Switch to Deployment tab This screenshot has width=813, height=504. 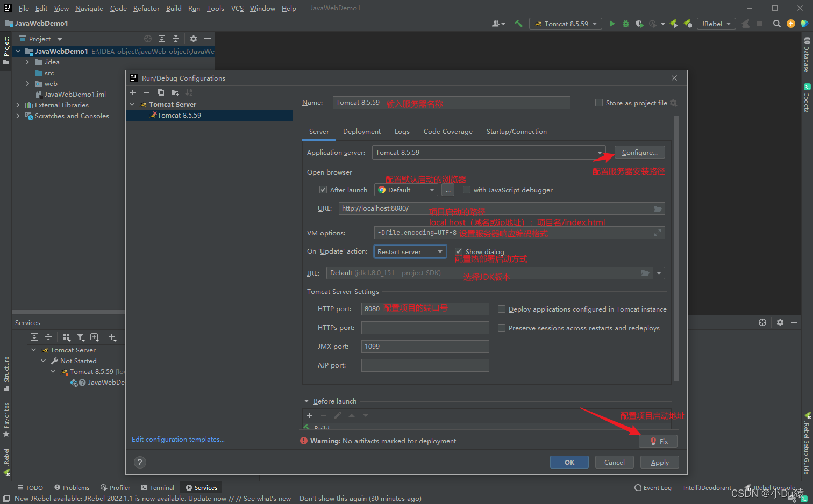click(x=362, y=132)
